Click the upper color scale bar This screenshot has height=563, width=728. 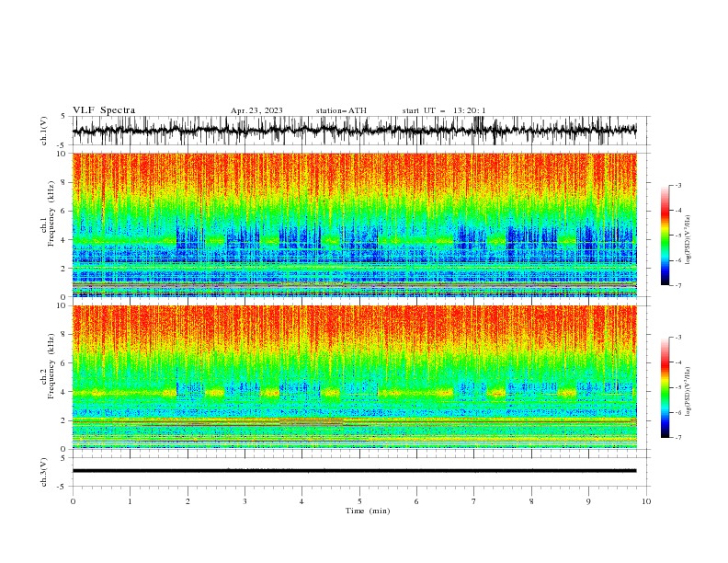[x=665, y=236]
